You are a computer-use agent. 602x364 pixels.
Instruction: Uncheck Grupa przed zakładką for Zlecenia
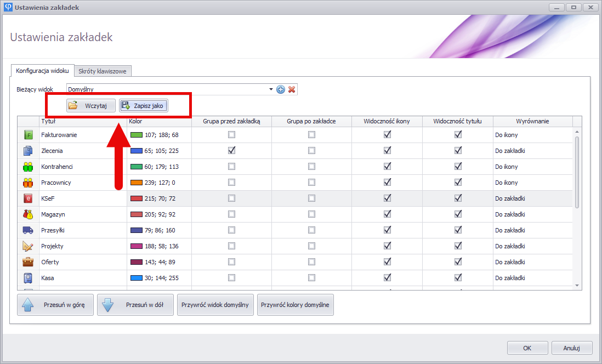(x=231, y=150)
